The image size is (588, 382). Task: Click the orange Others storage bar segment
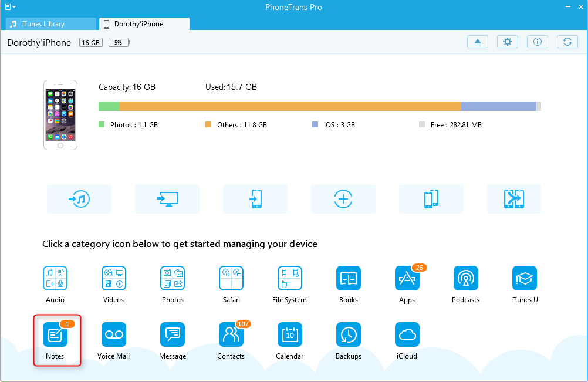click(290, 106)
